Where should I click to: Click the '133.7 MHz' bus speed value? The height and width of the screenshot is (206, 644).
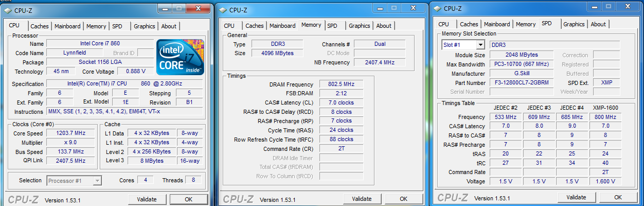71,152
